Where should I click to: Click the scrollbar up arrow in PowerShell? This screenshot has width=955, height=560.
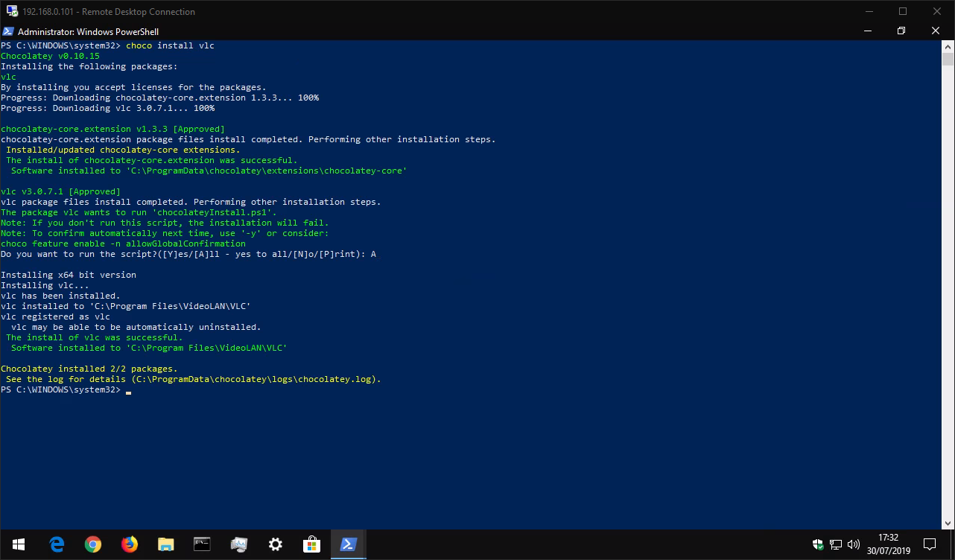click(x=948, y=46)
